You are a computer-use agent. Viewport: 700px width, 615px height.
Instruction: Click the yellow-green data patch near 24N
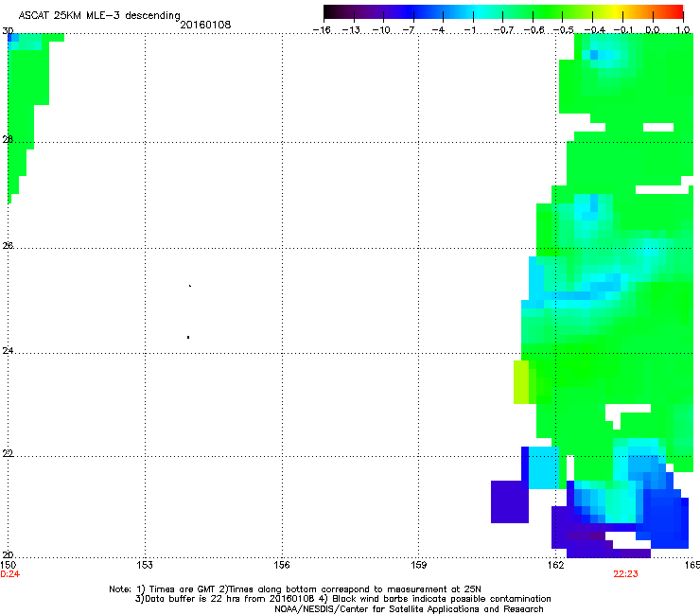(521, 382)
